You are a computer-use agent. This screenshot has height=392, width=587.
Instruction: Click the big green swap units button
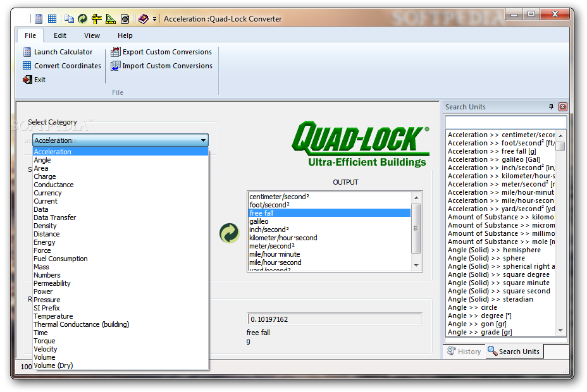coord(229,233)
